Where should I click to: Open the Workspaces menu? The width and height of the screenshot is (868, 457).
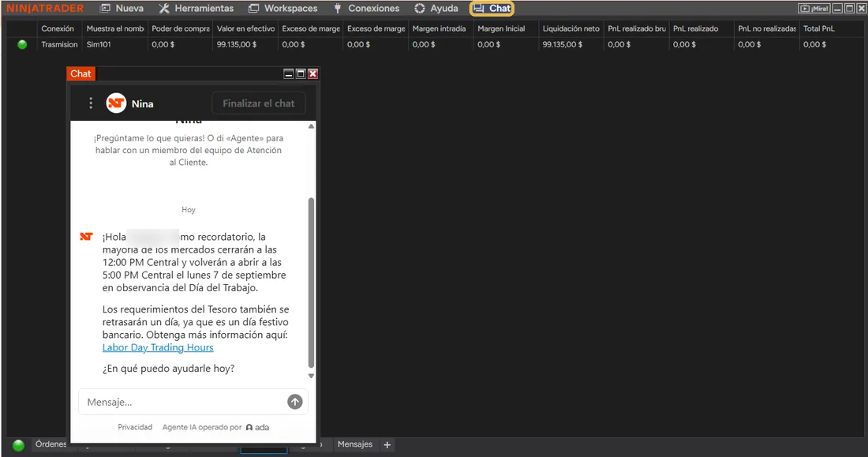pyautogui.click(x=282, y=9)
